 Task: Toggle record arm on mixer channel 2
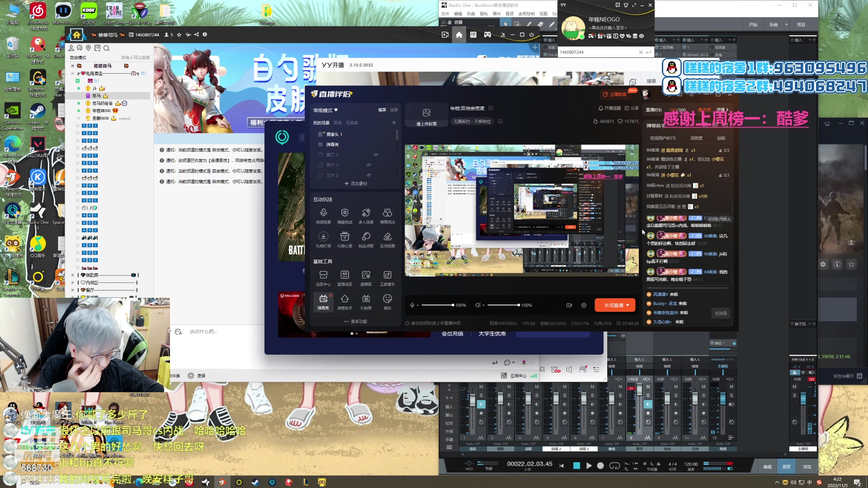(x=509, y=413)
